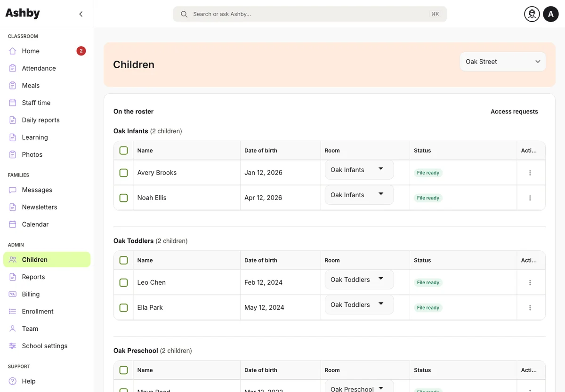
Task: Click the School settings sliders icon
Action: (x=13, y=346)
